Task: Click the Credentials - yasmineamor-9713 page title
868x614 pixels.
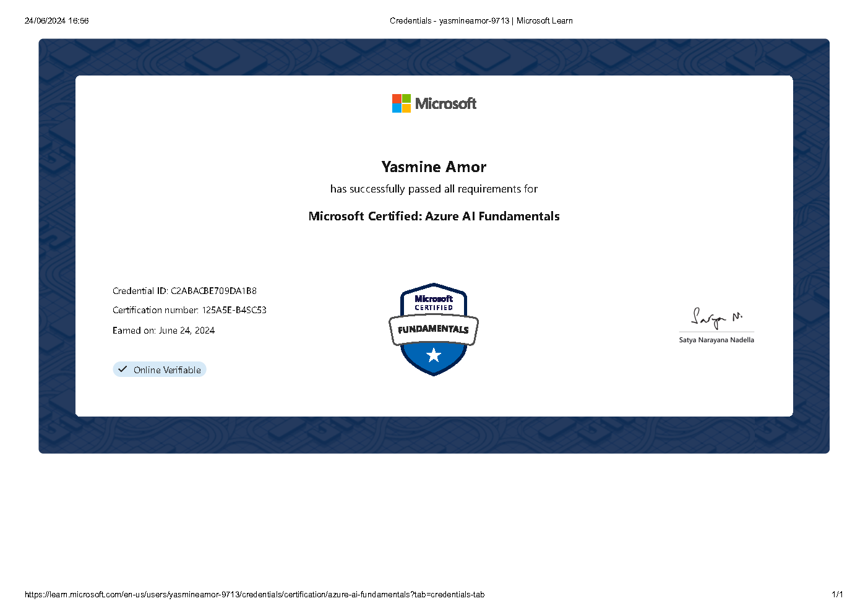Action: 481,20
